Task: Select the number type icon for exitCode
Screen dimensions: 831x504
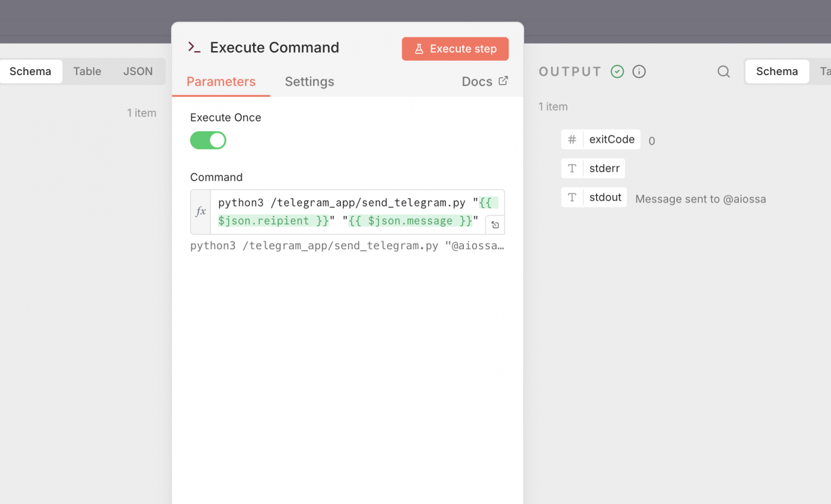Action: (x=572, y=140)
